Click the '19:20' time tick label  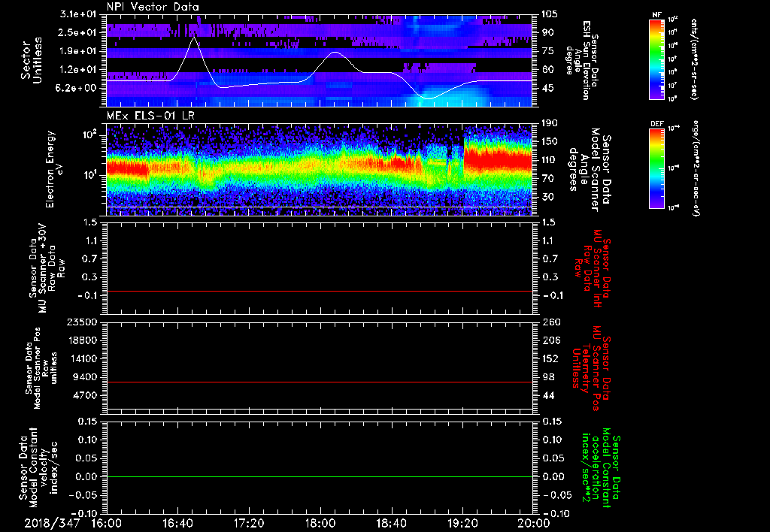pyautogui.click(x=462, y=524)
